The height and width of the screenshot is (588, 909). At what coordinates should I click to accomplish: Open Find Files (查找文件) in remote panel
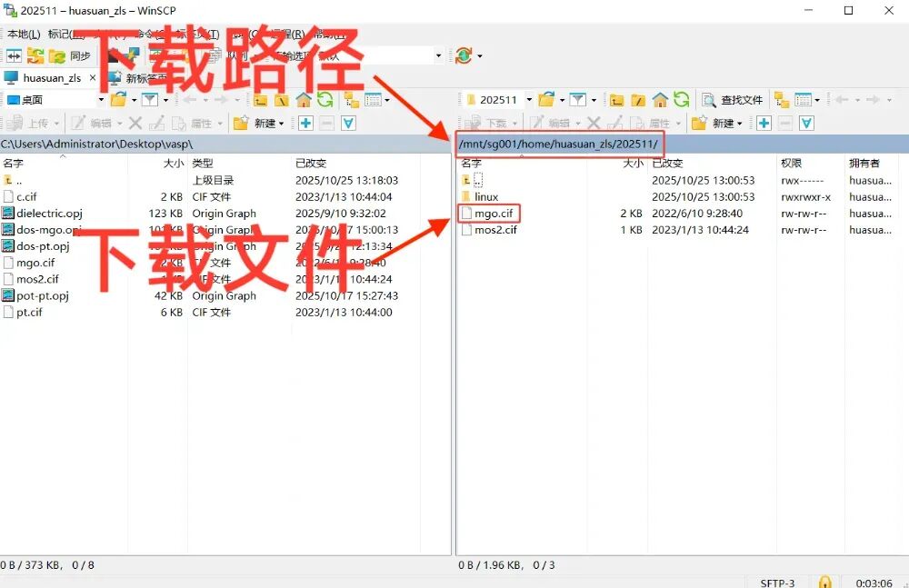coord(734,100)
